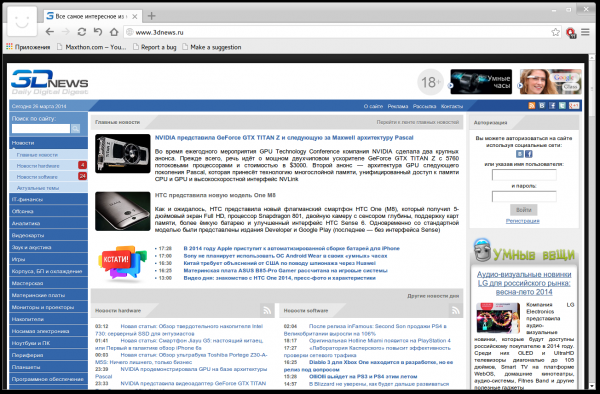Open the red ad-blocker extension icon
Screen dimensions: 600x394
click(571, 33)
